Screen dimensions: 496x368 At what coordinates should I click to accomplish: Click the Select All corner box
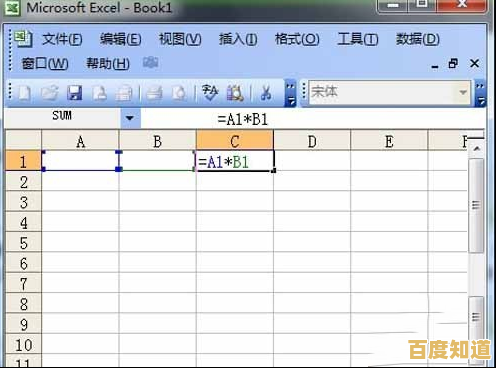pyautogui.click(x=23, y=140)
